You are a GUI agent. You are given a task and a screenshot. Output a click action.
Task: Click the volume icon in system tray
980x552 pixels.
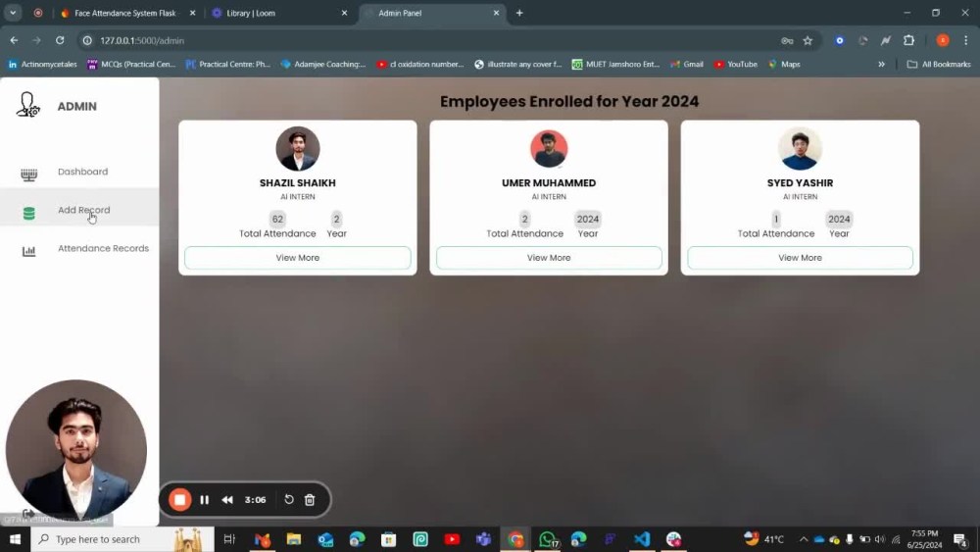(x=880, y=539)
